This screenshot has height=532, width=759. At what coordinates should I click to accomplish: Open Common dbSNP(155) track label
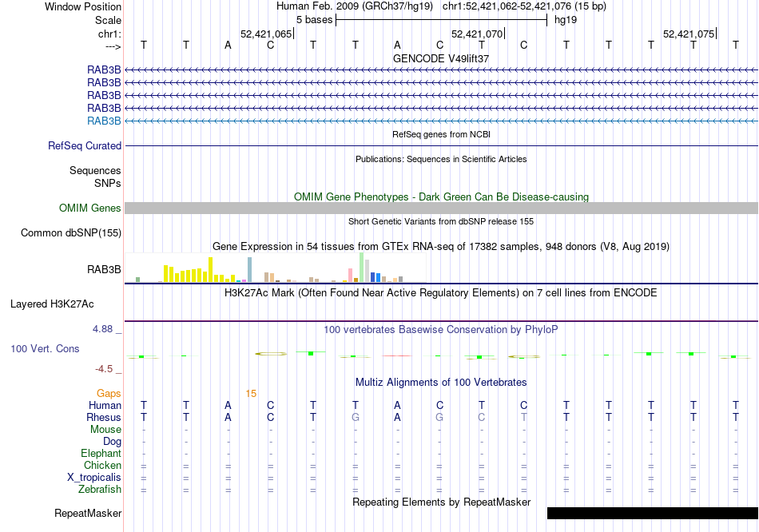71,232
